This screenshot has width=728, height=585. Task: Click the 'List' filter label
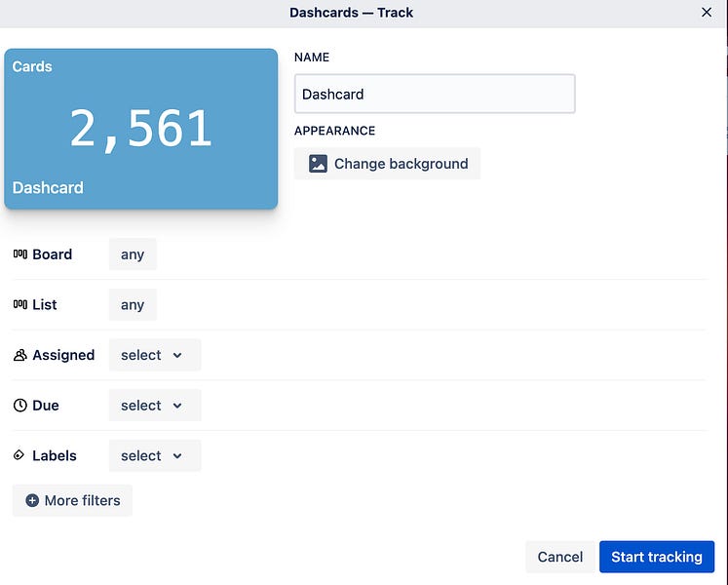pos(45,305)
